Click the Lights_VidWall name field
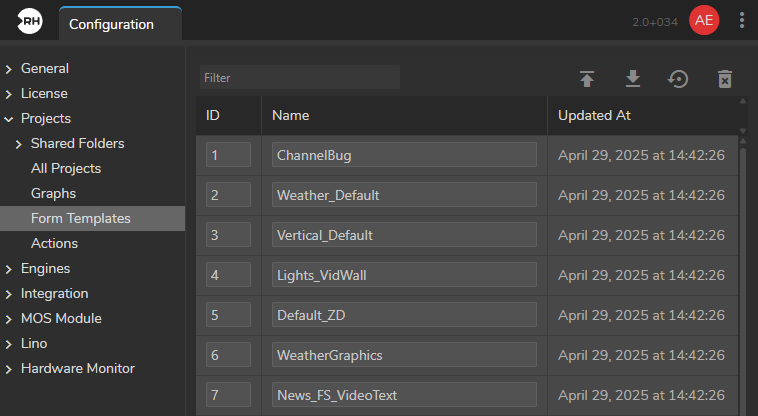The height and width of the screenshot is (416, 758). pos(404,275)
